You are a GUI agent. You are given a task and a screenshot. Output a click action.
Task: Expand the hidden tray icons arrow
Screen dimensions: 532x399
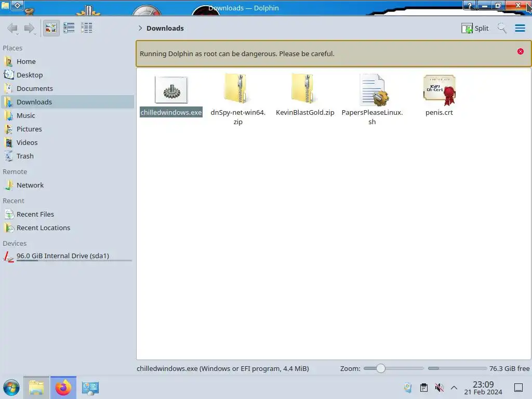click(454, 388)
